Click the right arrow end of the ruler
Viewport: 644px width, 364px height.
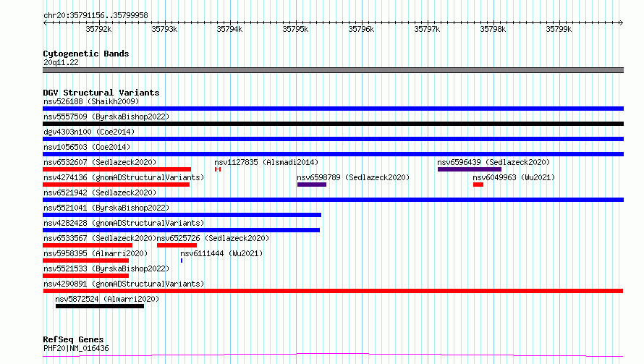pos(622,23)
